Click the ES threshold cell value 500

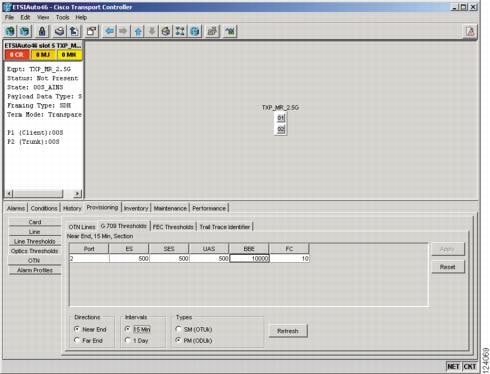click(x=129, y=259)
